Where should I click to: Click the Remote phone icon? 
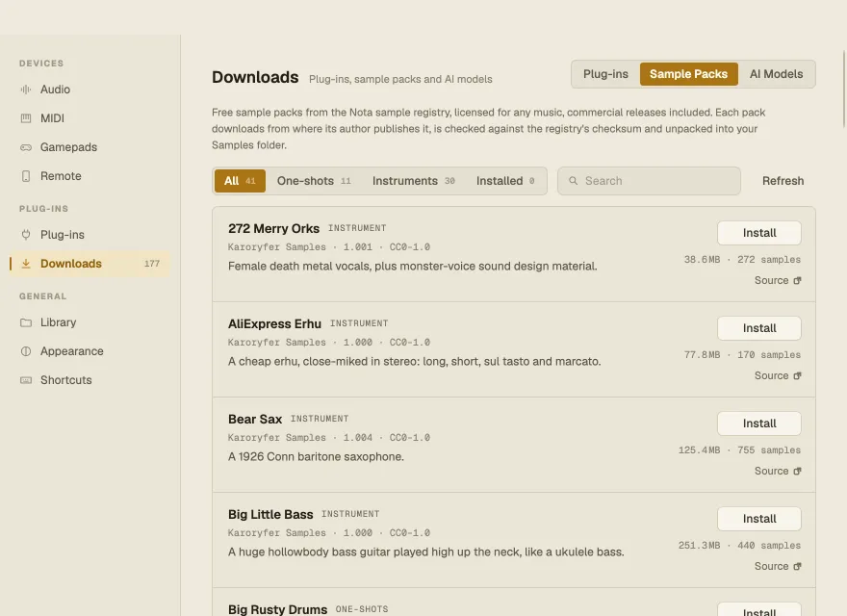25,176
